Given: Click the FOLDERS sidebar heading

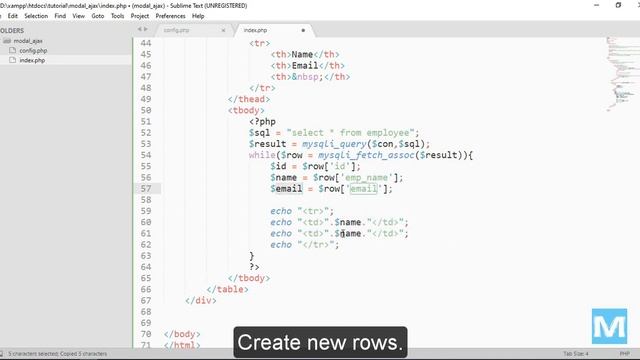Looking at the screenshot, I should (12, 31).
